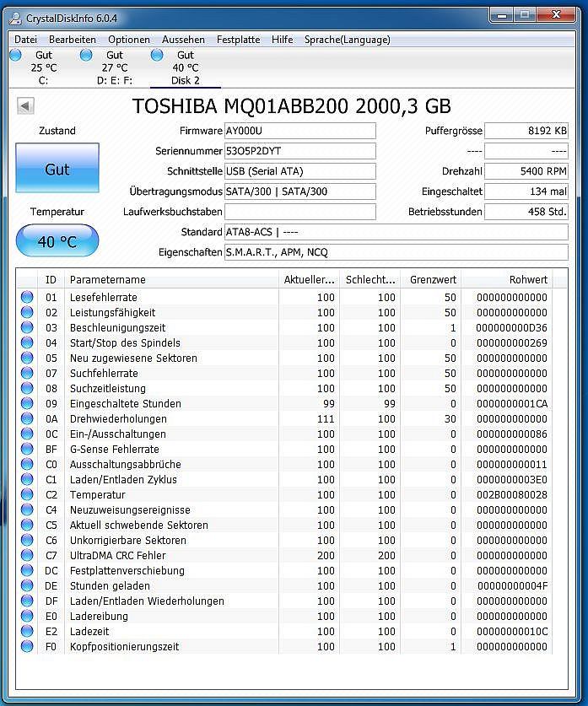Open the Aussehen menu
This screenshot has width=588, height=706.
coord(183,40)
